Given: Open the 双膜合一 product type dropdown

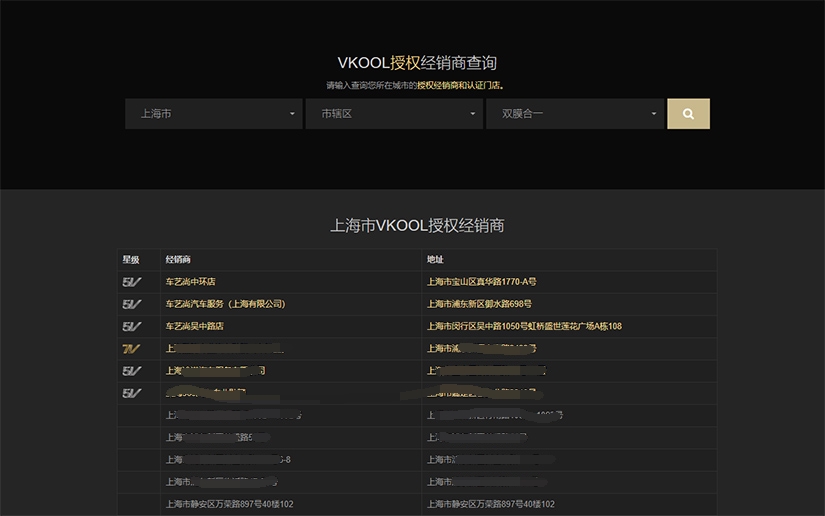Looking at the screenshot, I should [x=575, y=114].
